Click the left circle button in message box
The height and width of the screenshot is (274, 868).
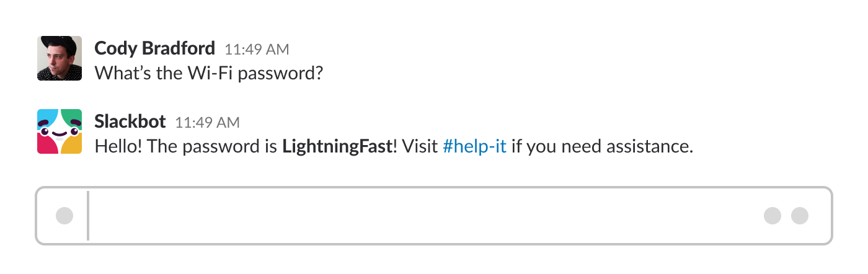coord(64,216)
